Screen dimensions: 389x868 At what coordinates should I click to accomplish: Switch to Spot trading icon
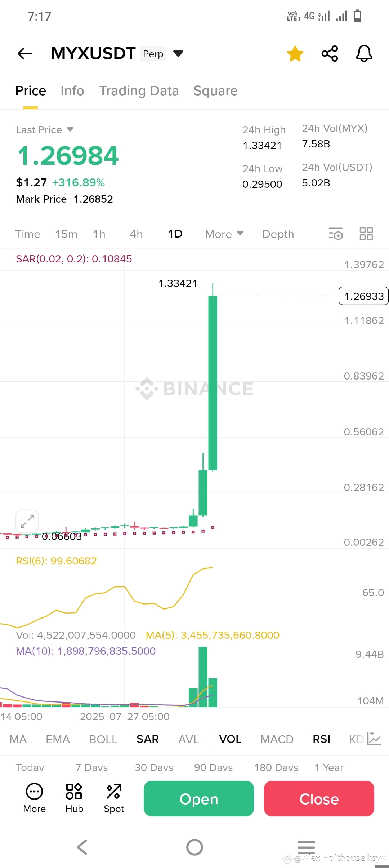(x=114, y=798)
